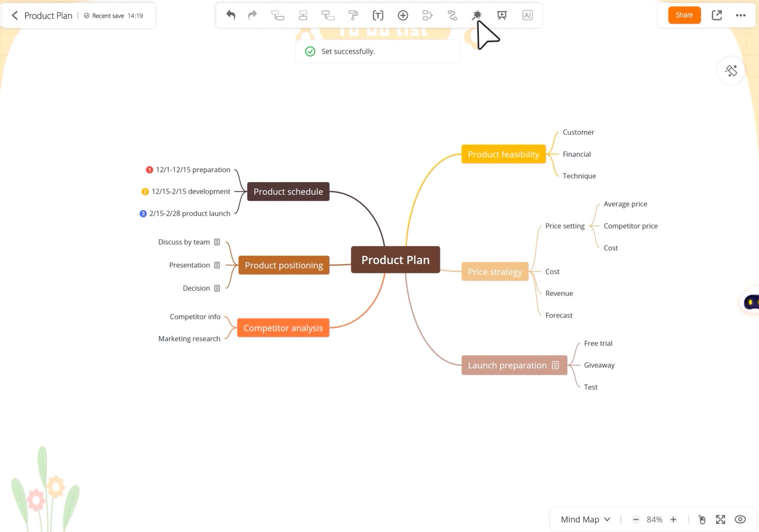Select the Price strategy topic node
The width and height of the screenshot is (759, 532).
pyautogui.click(x=495, y=272)
